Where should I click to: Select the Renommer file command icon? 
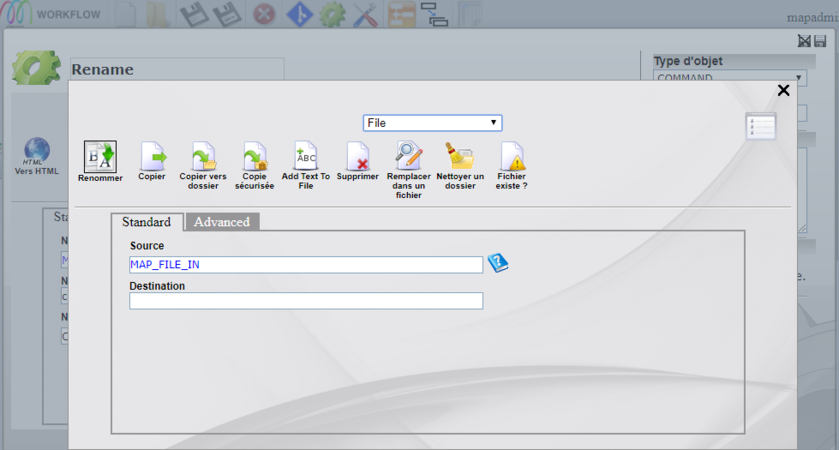tap(100, 156)
